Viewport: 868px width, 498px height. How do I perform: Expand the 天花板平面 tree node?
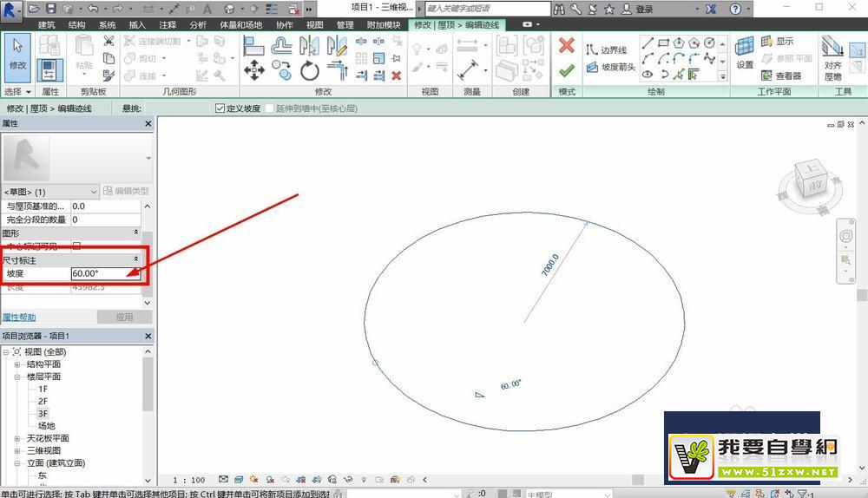point(16,438)
